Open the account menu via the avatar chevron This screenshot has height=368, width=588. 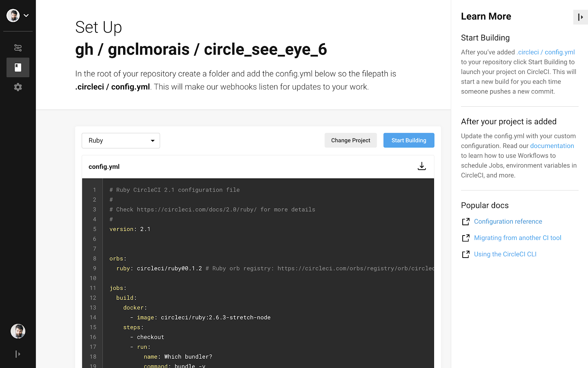click(x=26, y=15)
